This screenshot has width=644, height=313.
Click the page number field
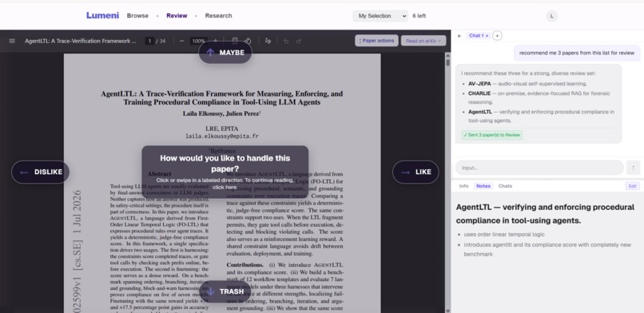[149, 41]
